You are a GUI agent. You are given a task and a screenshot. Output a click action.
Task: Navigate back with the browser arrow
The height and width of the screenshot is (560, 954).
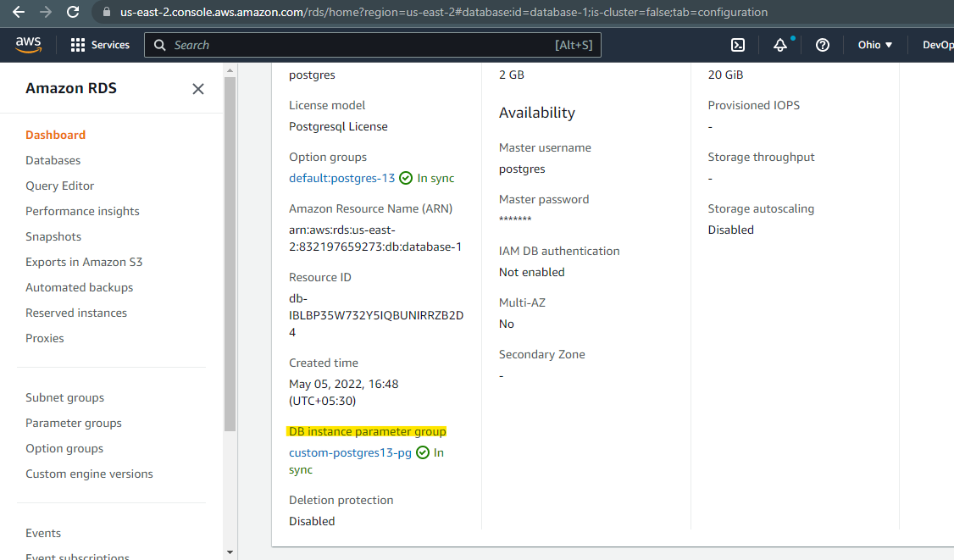pos(17,12)
